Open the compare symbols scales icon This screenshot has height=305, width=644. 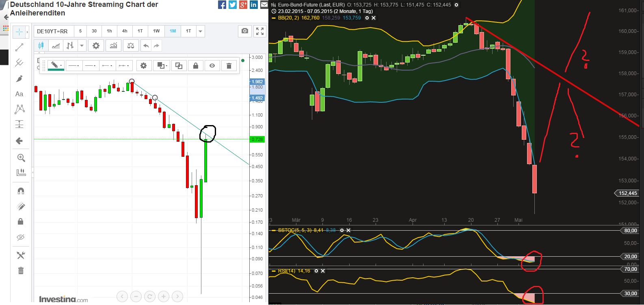tap(131, 45)
